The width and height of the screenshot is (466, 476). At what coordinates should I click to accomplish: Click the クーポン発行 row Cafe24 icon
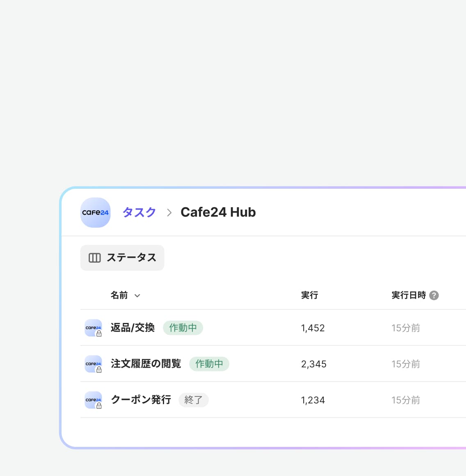[x=93, y=400]
